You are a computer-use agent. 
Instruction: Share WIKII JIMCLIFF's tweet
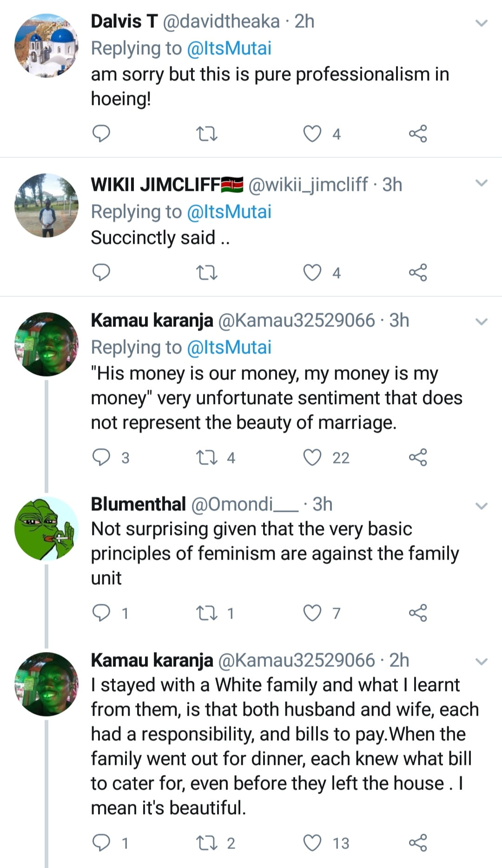[417, 272]
